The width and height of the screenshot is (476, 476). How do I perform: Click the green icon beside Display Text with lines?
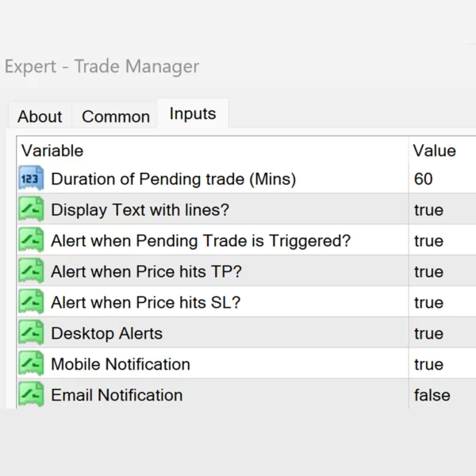[x=31, y=210]
